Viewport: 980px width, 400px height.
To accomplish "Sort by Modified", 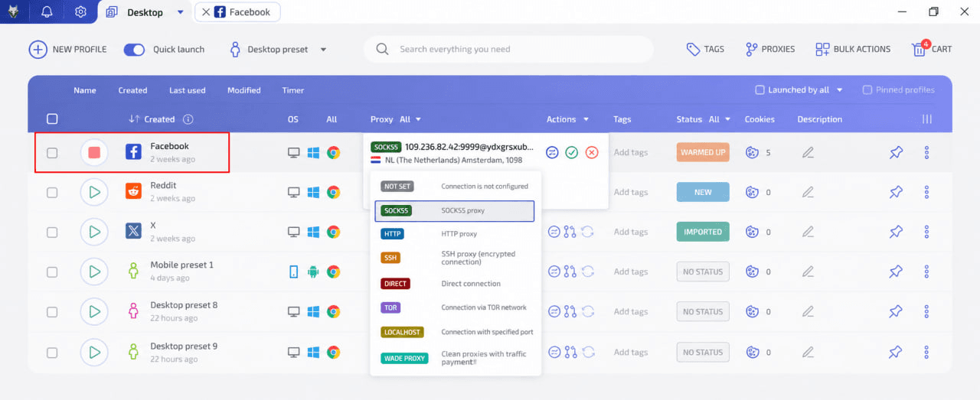I will pos(244,90).
